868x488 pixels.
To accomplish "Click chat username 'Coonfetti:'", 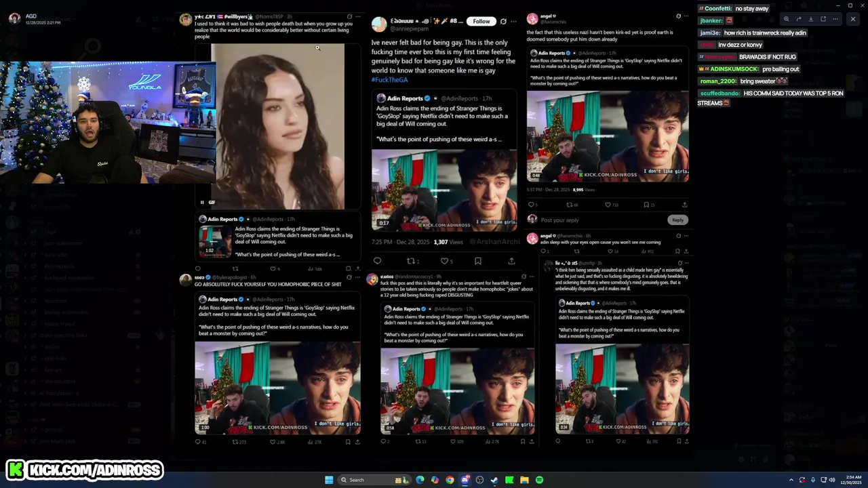I will coord(717,9).
